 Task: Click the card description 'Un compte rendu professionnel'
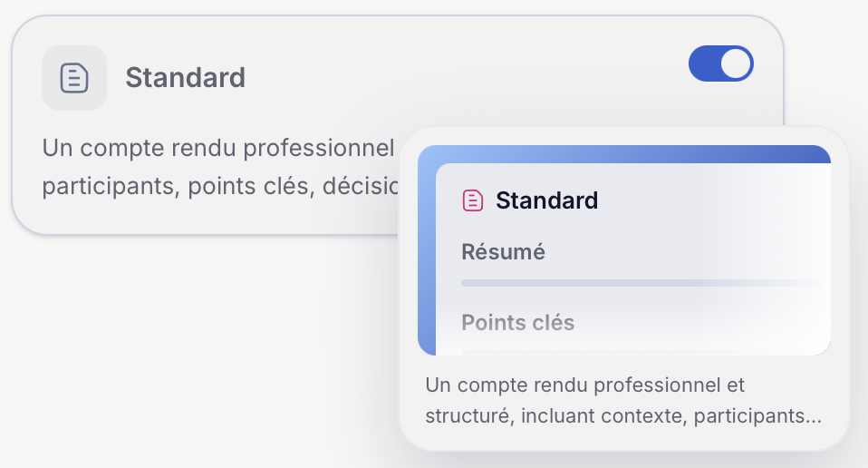218,148
